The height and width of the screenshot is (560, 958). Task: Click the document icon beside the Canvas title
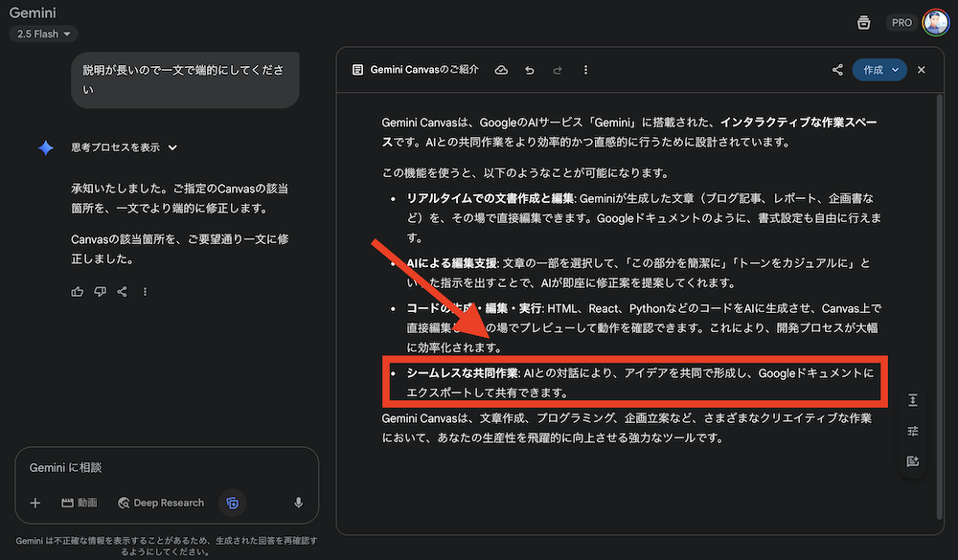pos(357,70)
